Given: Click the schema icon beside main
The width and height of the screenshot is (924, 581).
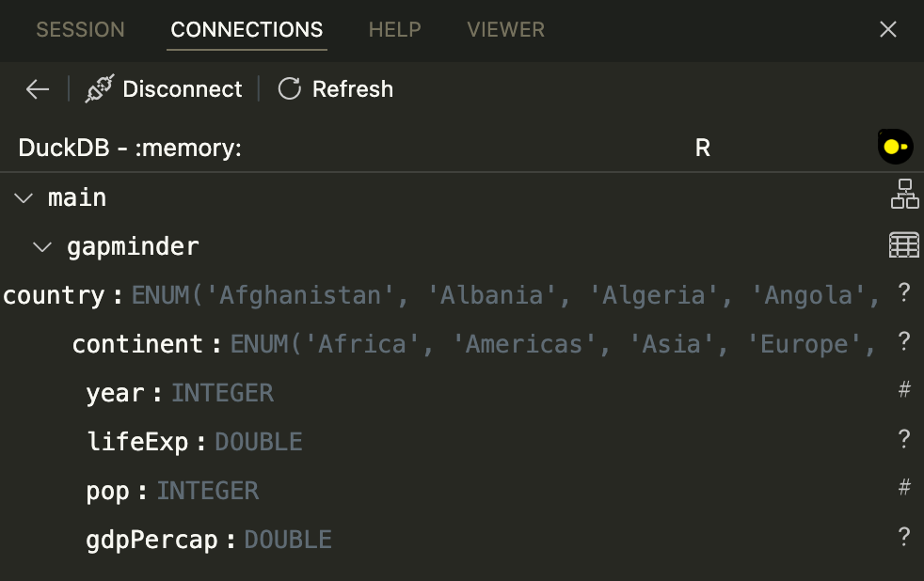Looking at the screenshot, I should pyautogui.click(x=904, y=195).
